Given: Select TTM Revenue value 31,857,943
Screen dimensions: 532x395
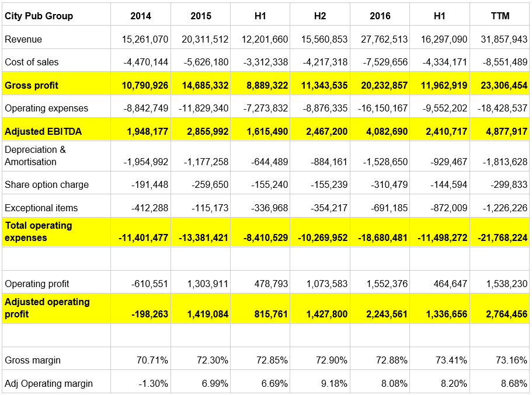Looking at the screenshot, I should point(504,39).
